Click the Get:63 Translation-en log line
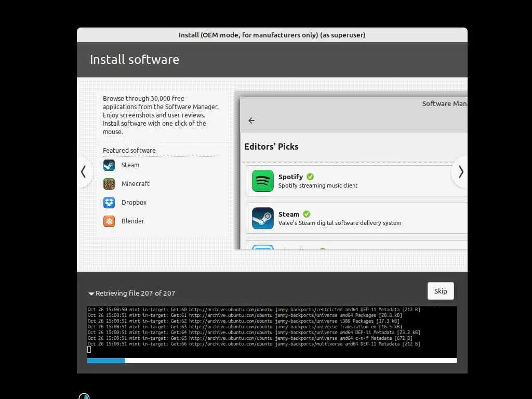 point(245,327)
